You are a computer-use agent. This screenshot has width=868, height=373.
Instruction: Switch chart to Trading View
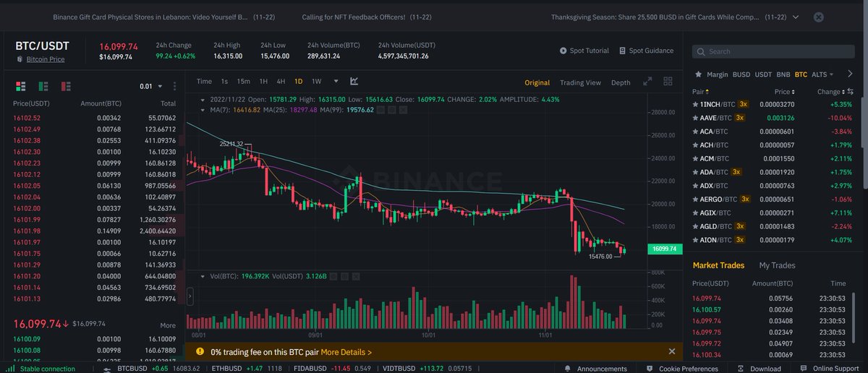[x=580, y=82]
